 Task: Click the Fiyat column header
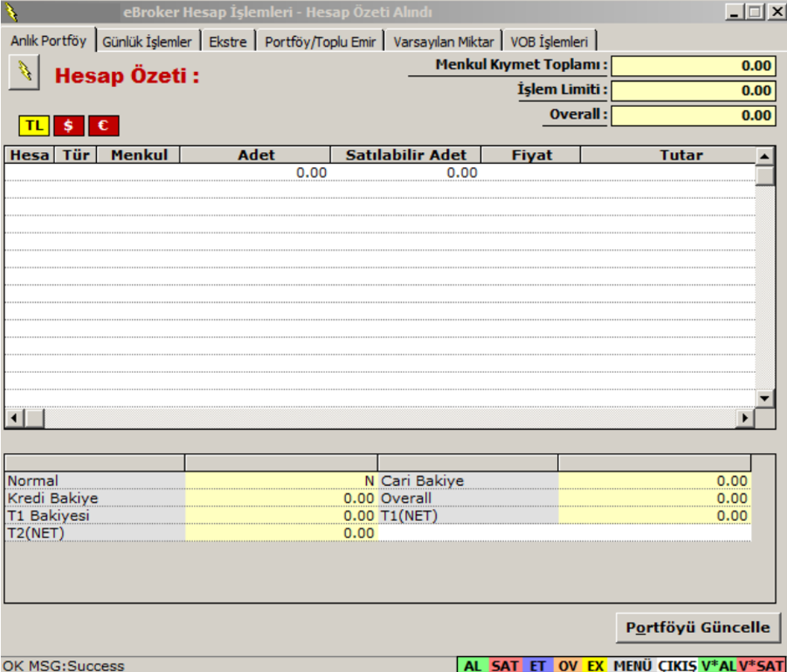pyautogui.click(x=531, y=155)
